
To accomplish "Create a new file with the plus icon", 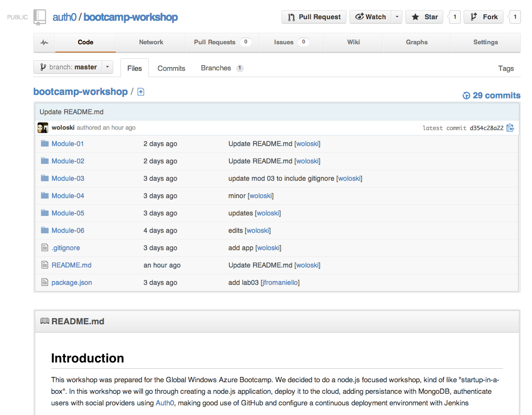I will tap(141, 92).
